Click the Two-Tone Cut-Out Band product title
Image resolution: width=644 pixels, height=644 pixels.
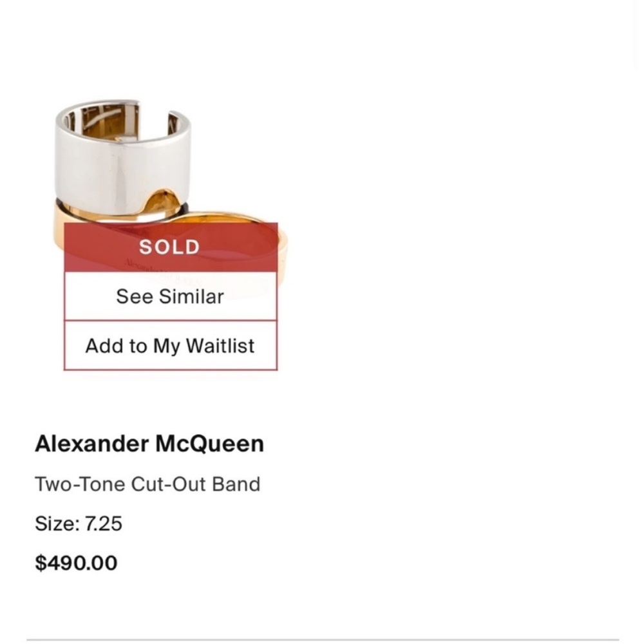pos(148,484)
